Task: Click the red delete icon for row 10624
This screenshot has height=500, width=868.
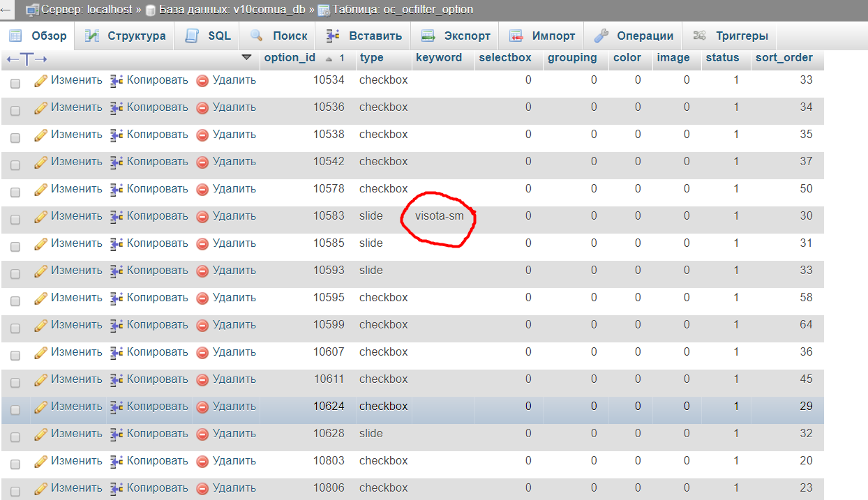Action: [202, 407]
